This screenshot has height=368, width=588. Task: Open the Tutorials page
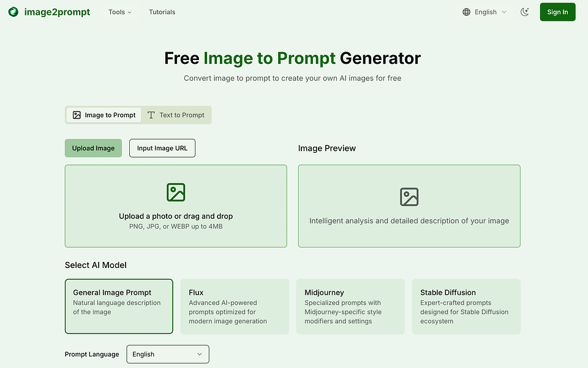162,12
